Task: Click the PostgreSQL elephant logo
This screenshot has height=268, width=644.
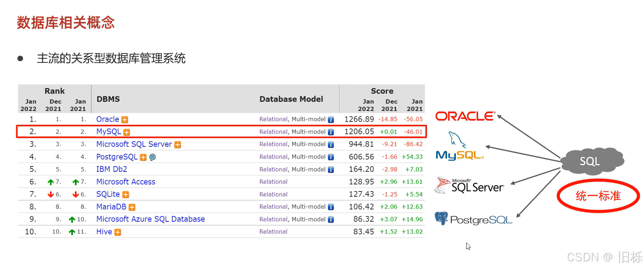Action: tap(474, 219)
